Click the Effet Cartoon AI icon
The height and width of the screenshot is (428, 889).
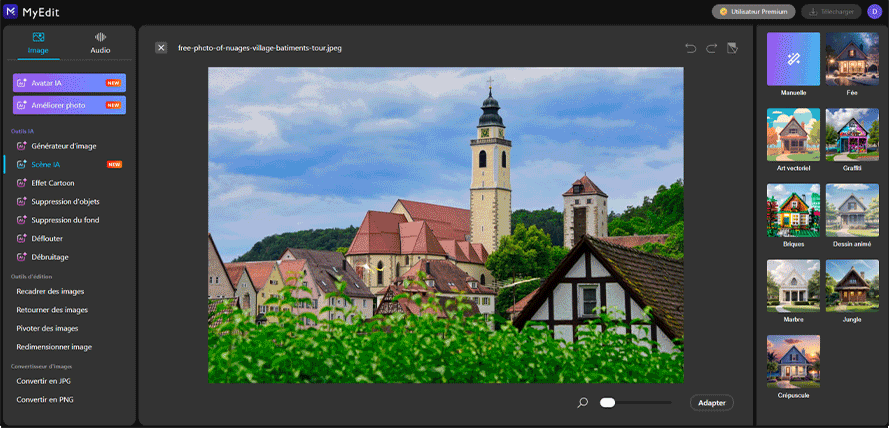point(22,183)
